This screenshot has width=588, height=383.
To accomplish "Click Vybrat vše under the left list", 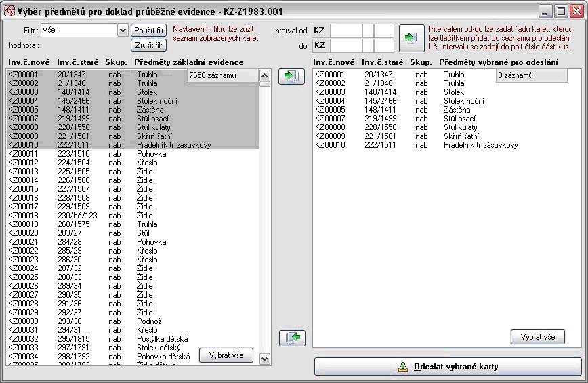I will [226, 355].
